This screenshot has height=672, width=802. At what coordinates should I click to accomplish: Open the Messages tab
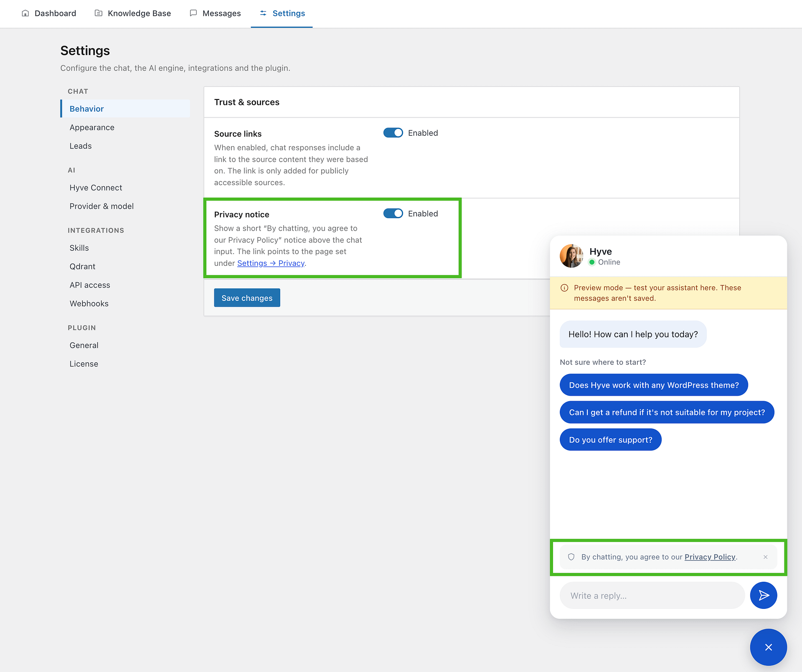click(215, 13)
